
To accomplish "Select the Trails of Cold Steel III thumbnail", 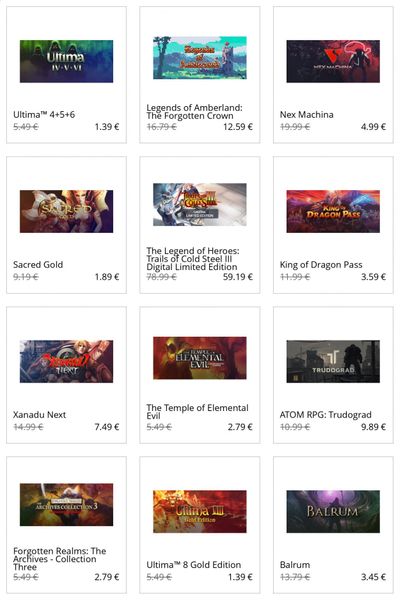I will click(200, 204).
